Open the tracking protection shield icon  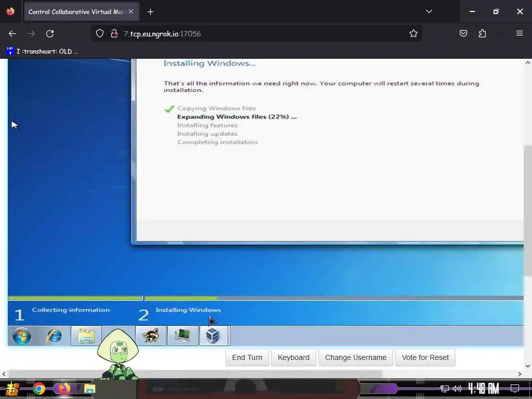point(99,34)
